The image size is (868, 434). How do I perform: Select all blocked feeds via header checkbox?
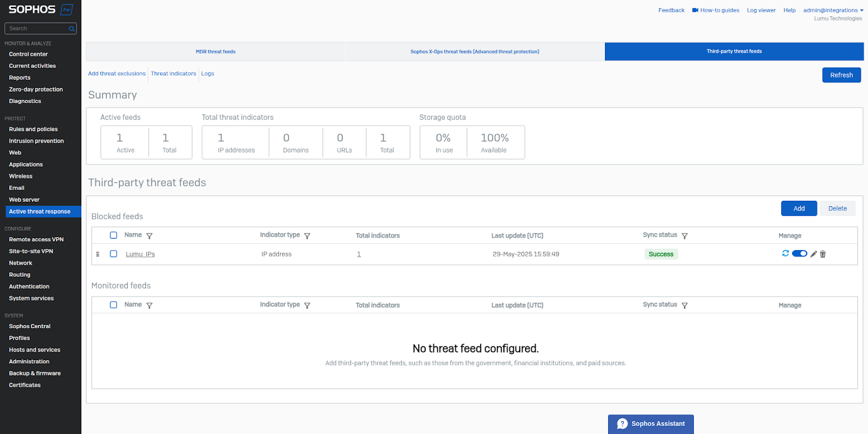(x=113, y=235)
